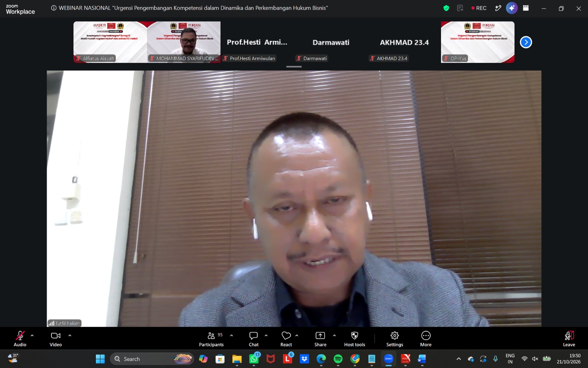Image resolution: width=588 pixels, height=368 pixels.
Task: Click the taskbar Search box
Action: click(x=152, y=359)
